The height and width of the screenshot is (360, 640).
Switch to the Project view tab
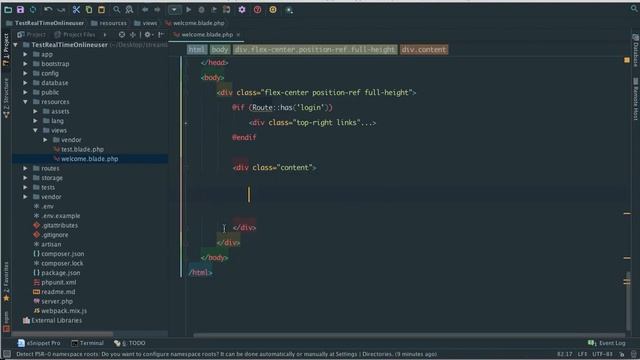(x=32, y=35)
